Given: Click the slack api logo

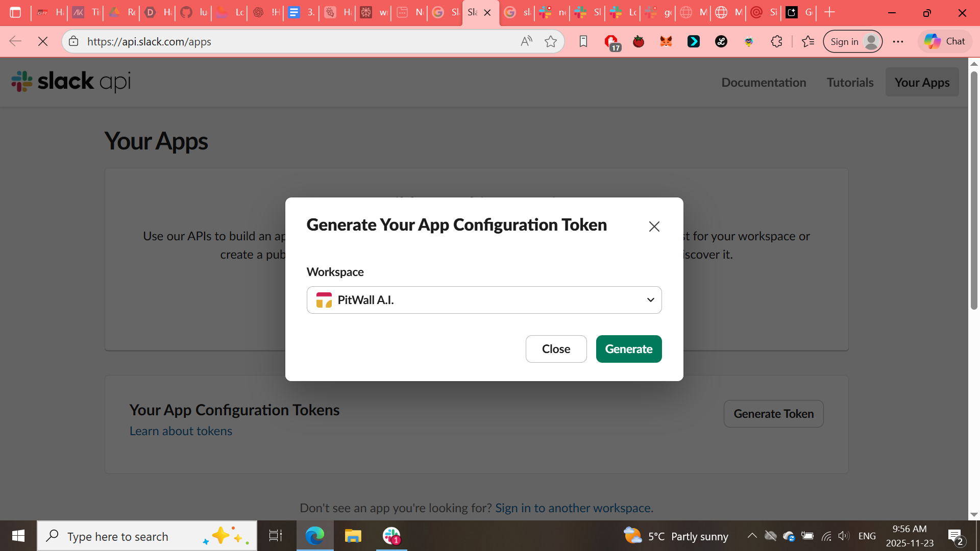Looking at the screenshot, I should [x=71, y=82].
